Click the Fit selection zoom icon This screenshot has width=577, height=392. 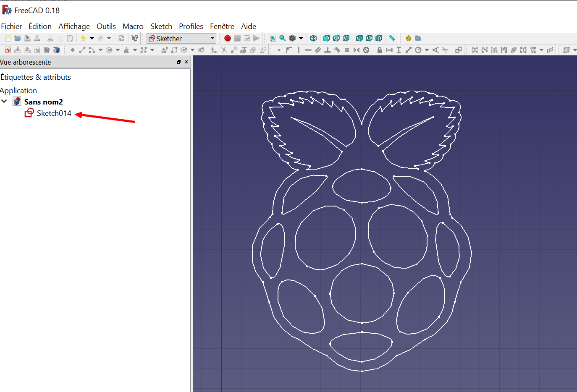click(x=283, y=38)
